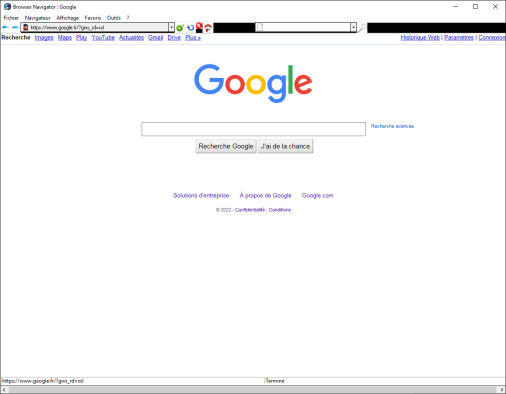Click the page icon in the second combo box
Viewport: 506px width, 394px height.
[260, 27]
